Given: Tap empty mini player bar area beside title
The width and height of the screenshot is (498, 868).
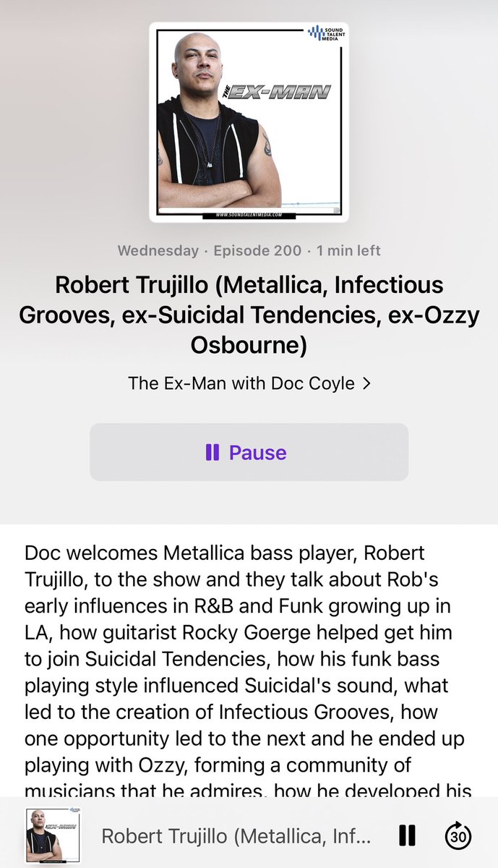Looking at the screenshot, I should [383, 836].
